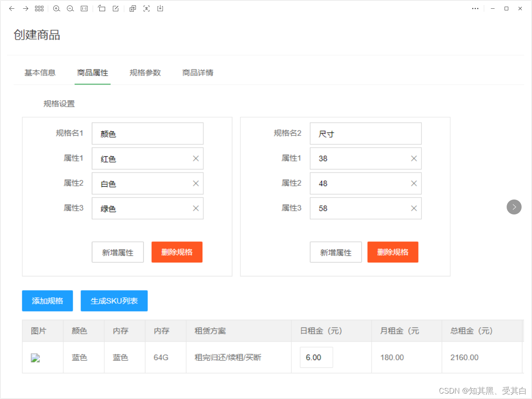Focus the 规格名1 field containing 颜色
The height and width of the screenshot is (399, 532).
coord(148,133)
